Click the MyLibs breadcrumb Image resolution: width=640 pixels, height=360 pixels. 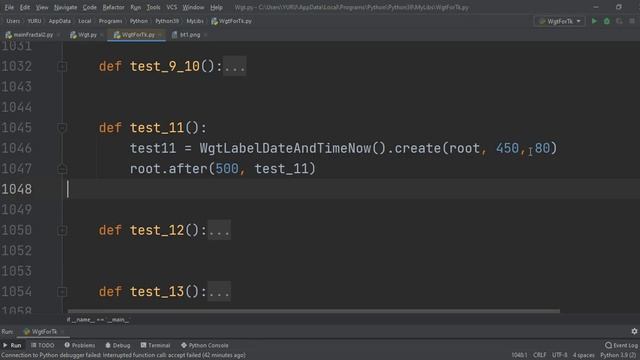click(x=195, y=21)
